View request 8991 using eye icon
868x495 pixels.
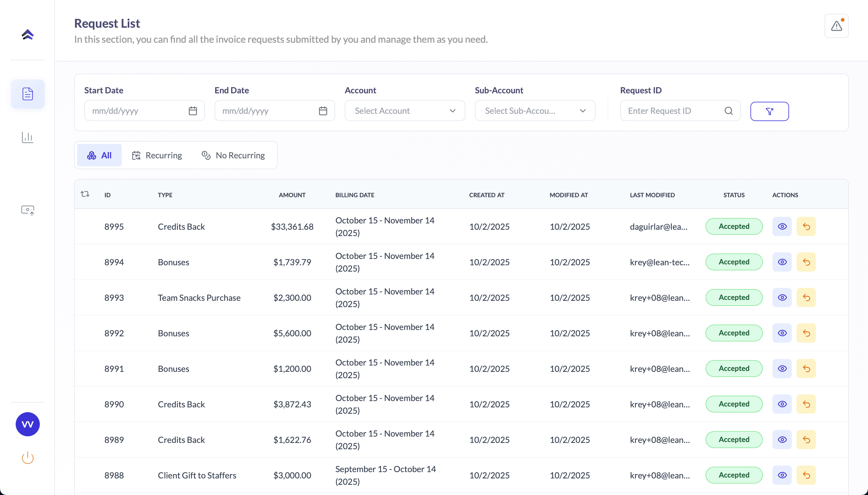point(782,369)
